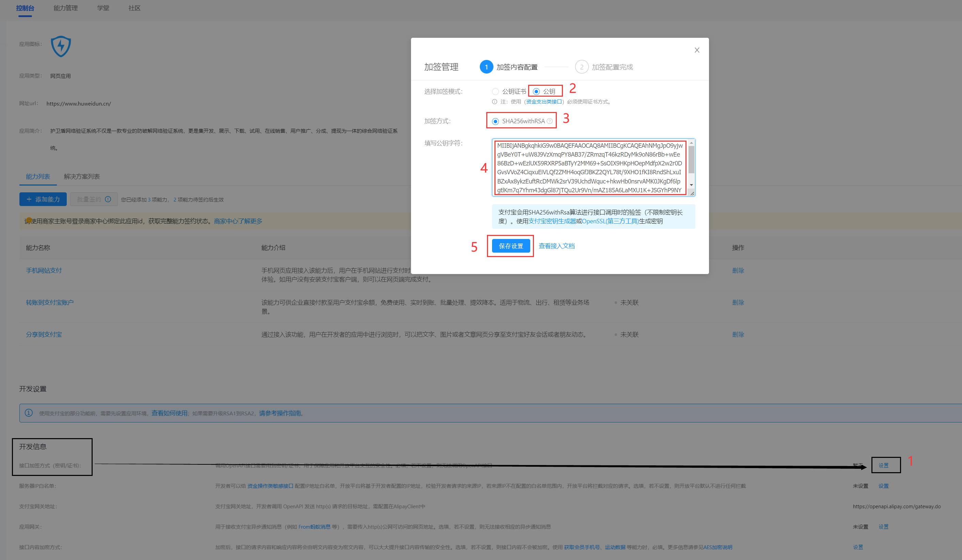Open the 商家中心了解更多 link
The width and height of the screenshot is (962, 560).
[238, 221]
